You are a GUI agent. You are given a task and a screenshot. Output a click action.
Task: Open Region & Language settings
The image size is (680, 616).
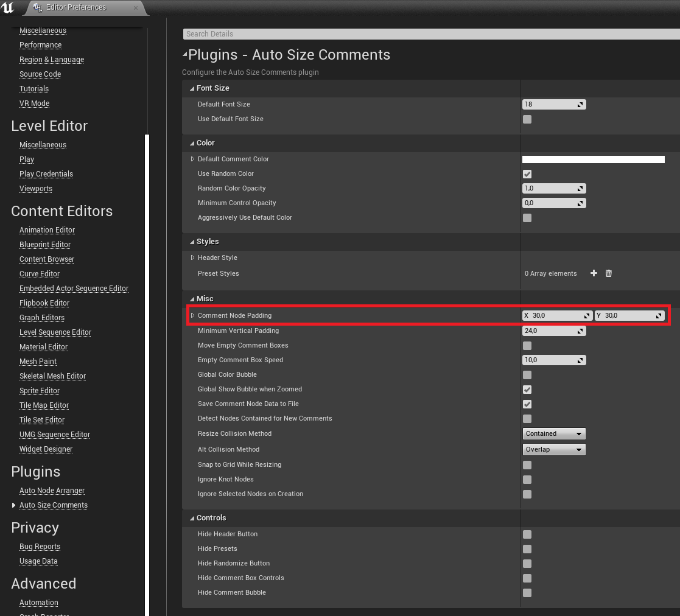point(52,60)
